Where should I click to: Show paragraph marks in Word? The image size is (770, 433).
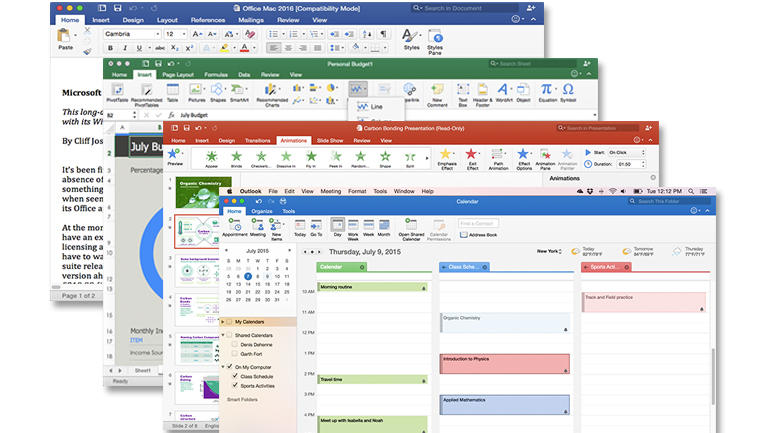coord(383,34)
